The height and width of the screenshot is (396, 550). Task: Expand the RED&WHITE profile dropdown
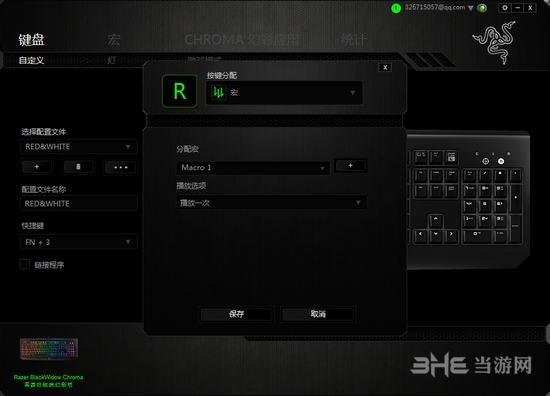79,146
